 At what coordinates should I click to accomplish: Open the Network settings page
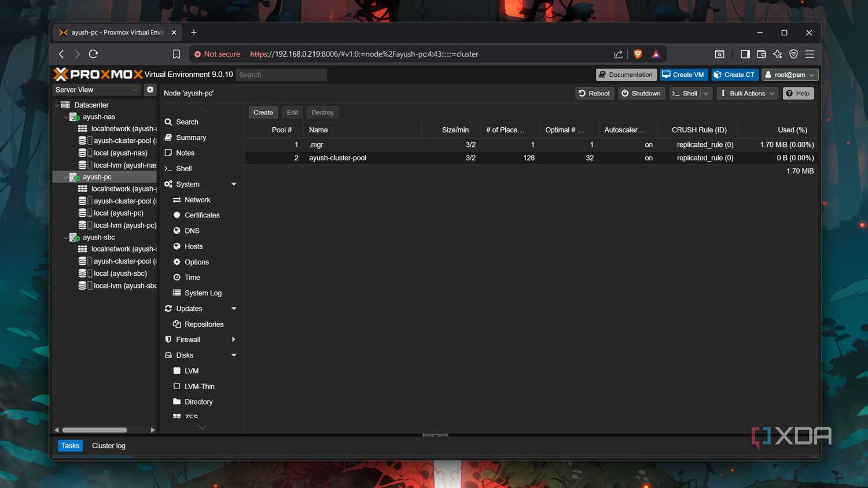[x=197, y=199]
